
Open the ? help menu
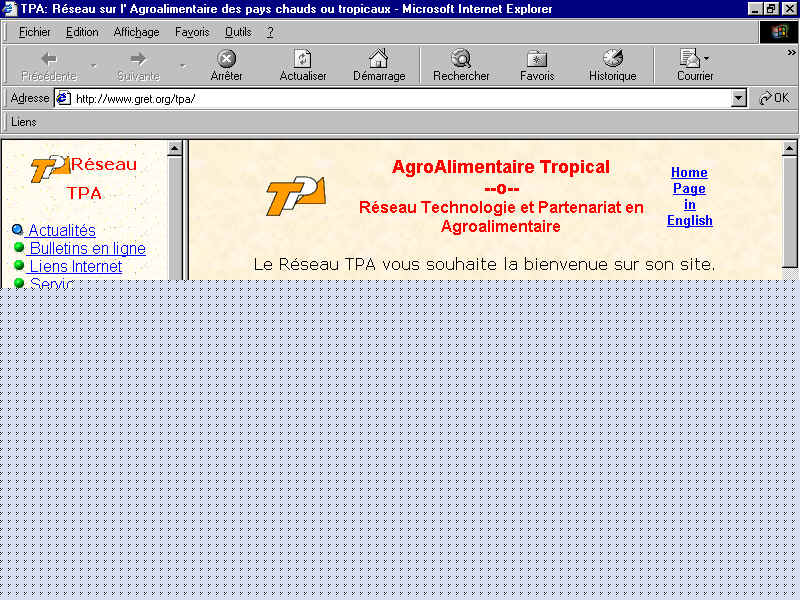tap(270, 32)
